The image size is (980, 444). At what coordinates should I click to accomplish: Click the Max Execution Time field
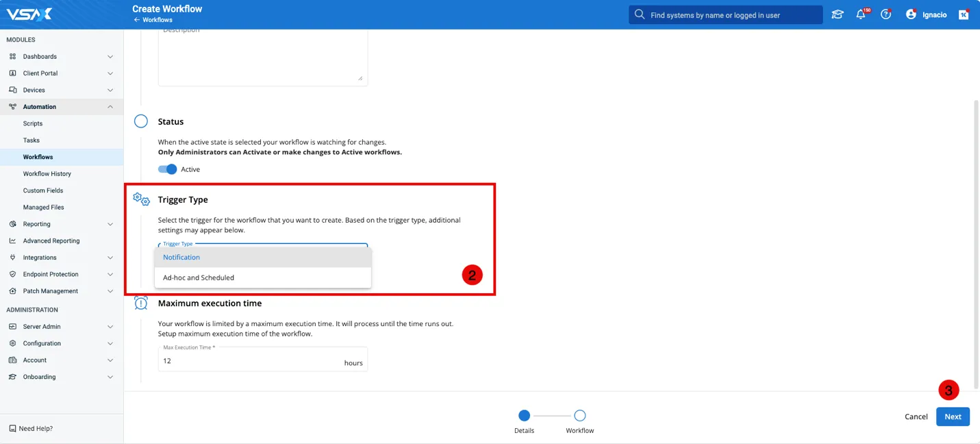click(251, 361)
